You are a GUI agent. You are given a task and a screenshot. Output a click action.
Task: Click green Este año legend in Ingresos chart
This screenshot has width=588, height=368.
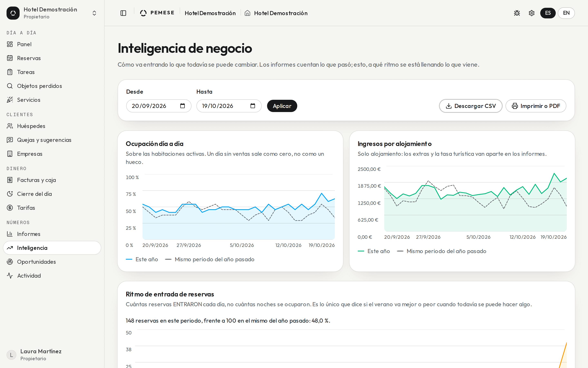point(374,251)
